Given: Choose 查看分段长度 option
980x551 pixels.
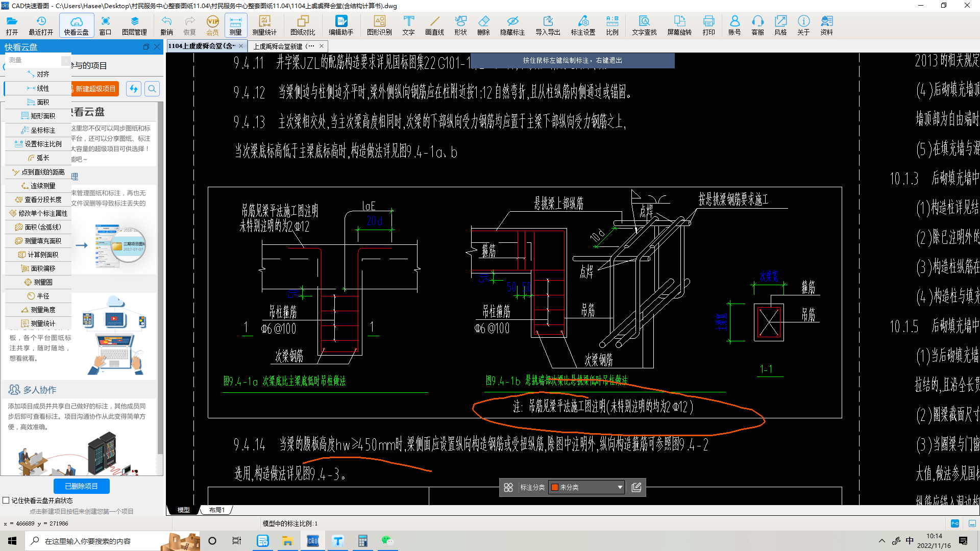Looking at the screenshot, I should tap(38, 199).
